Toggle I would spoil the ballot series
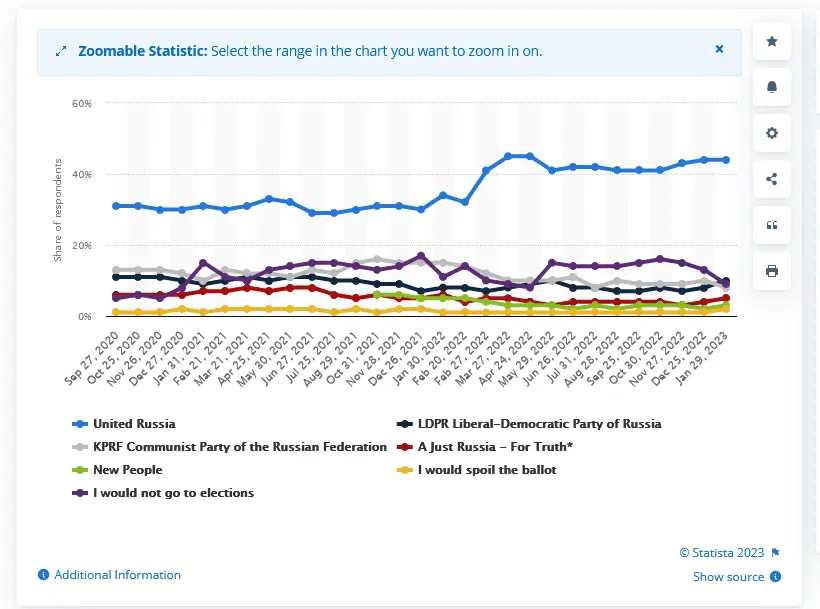This screenshot has width=820, height=609. click(x=486, y=469)
